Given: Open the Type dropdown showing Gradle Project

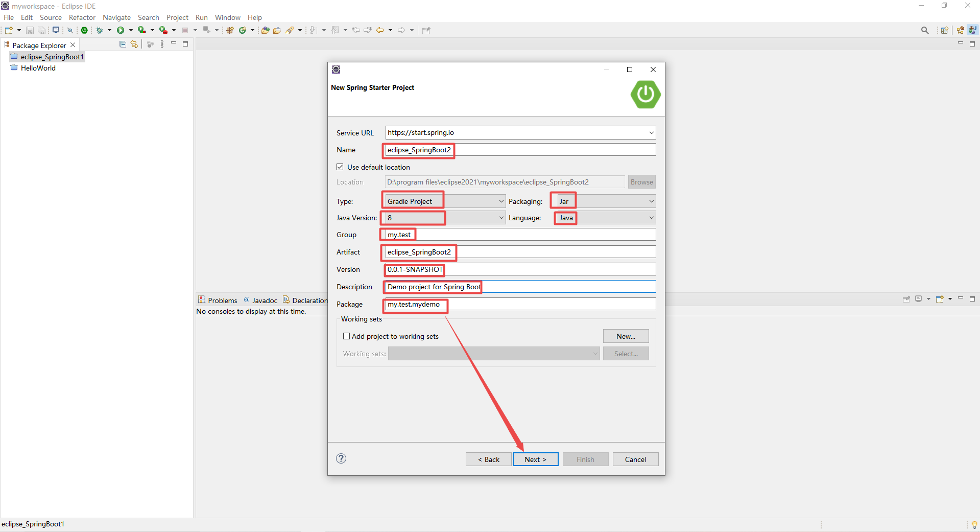Looking at the screenshot, I should tap(501, 201).
